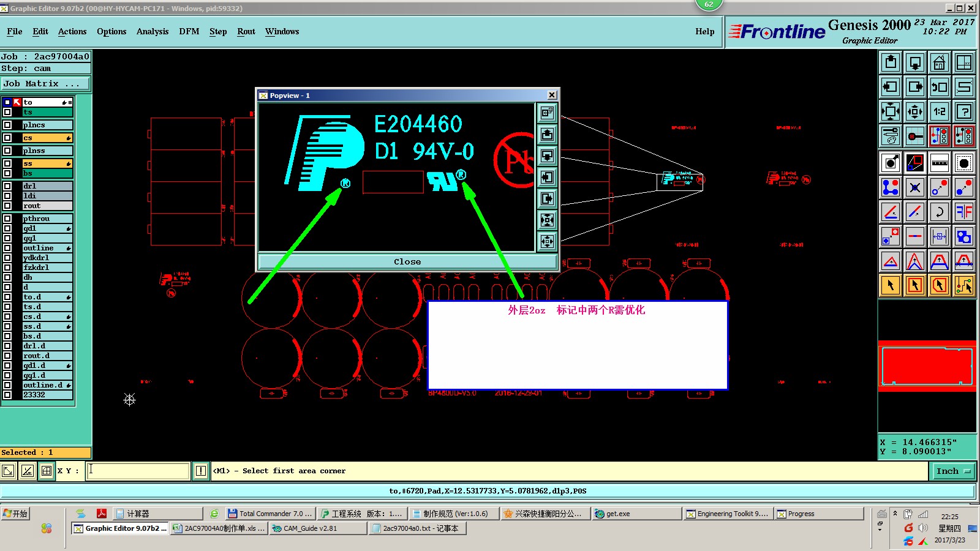980x551 pixels.
Task: Open 2ac97004a0.txt Notepad taskbar window
Action: [x=418, y=528]
